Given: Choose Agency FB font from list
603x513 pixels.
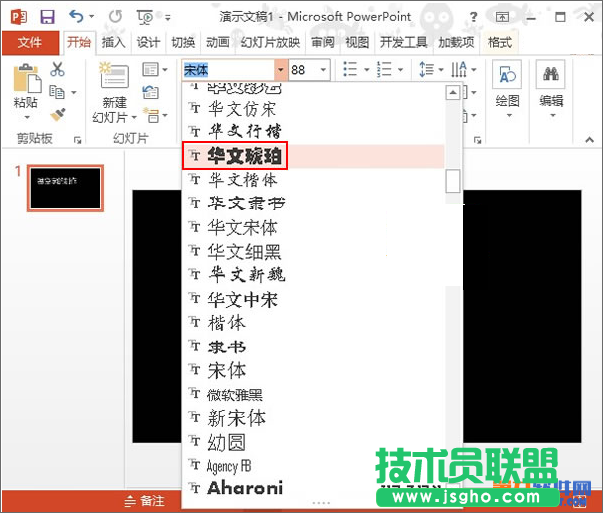Looking at the screenshot, I should [313, 466].
